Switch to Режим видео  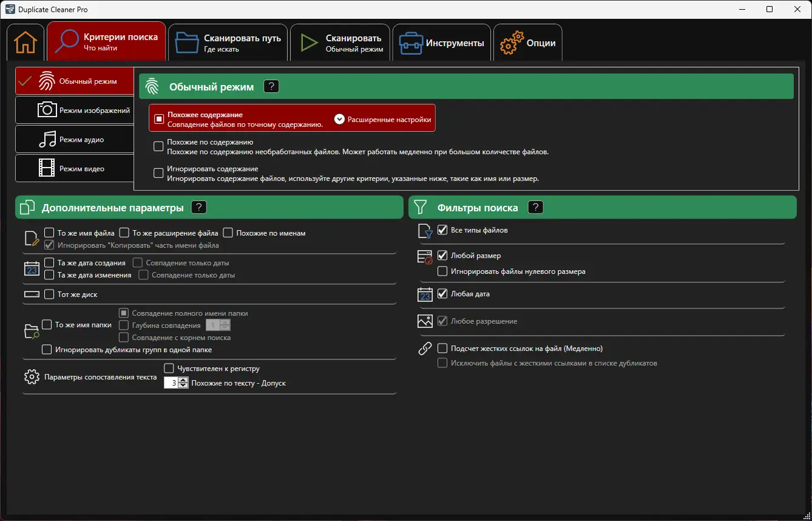pyautogui.click(x=75, y=168)
